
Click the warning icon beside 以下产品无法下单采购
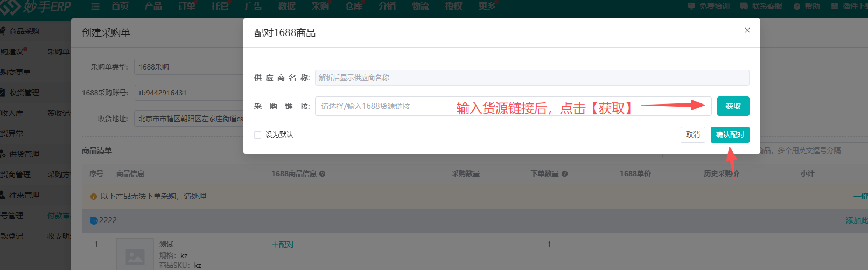click(94, 197)
